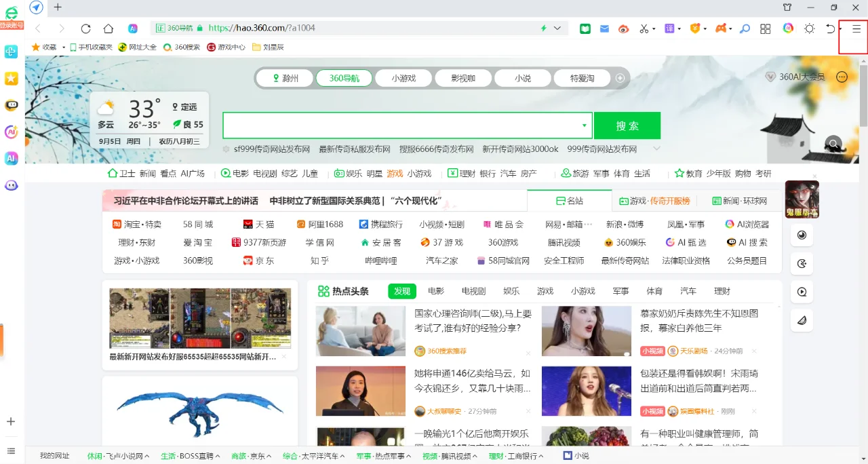
Task: Toggle the brightness sun icon in toolbar
Action: coord(810,28)
